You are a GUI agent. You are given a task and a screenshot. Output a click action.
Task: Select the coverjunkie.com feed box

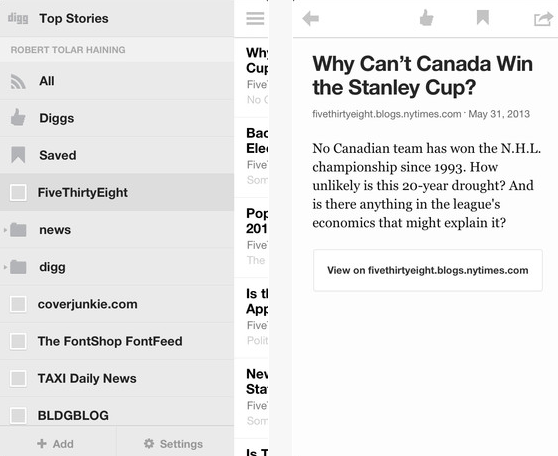pyautogui.click(x=18, y=304)
